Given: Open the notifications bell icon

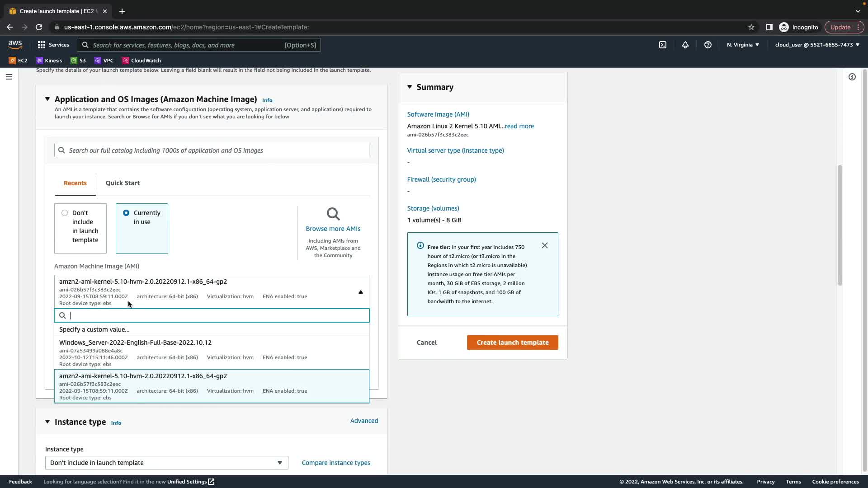Looking at the screenshot, I should tap(685, 45).
